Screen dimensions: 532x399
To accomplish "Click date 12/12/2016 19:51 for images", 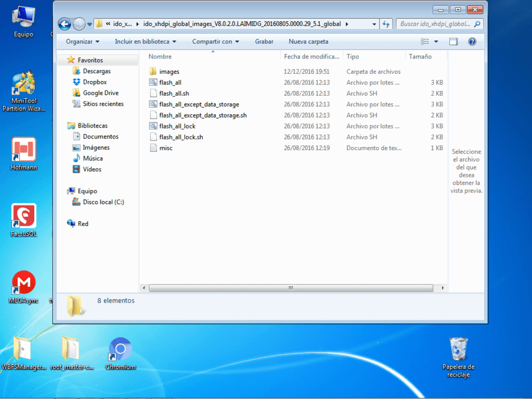I will (x=307, y=72).
